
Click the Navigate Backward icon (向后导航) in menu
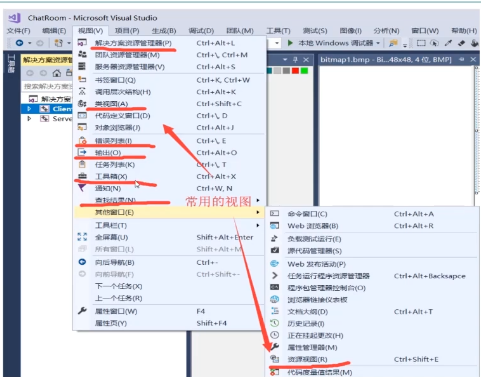tap(82, 262)
